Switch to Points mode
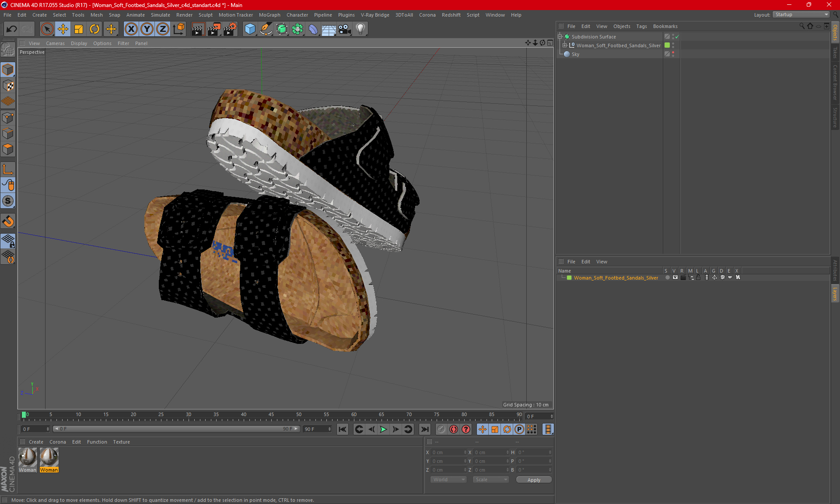Image resolution: width=840 pixels, height=504 pixels. click(8, 118)
